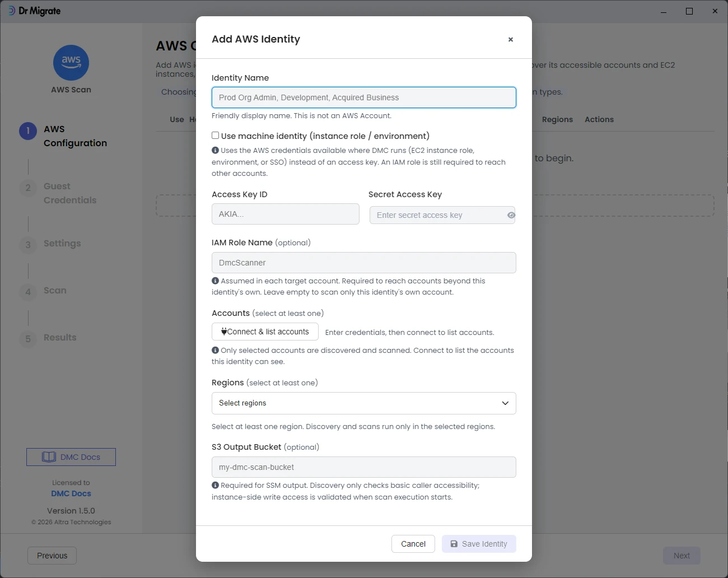Show secret access key with eye icon
Viewport: 728px width, 578px height.
[511, 215]
